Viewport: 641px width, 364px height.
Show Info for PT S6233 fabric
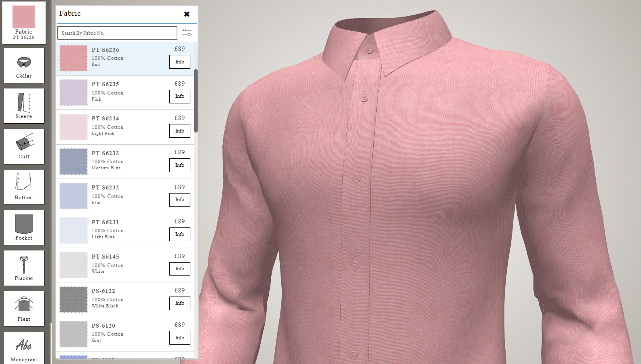tap(180, 165)
